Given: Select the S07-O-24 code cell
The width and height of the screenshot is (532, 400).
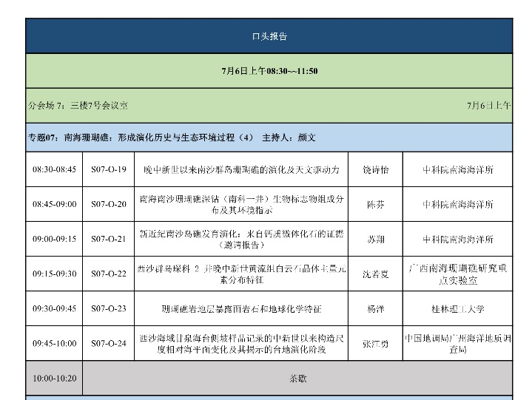Looking at the screenshot, I should tap(109, 343).
